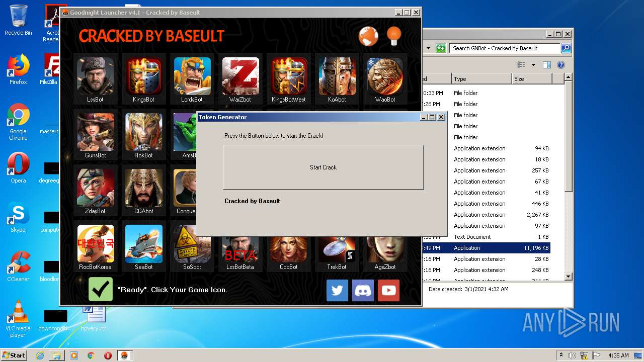Select the KoAbot knight icon

click(x=337, y=76)
